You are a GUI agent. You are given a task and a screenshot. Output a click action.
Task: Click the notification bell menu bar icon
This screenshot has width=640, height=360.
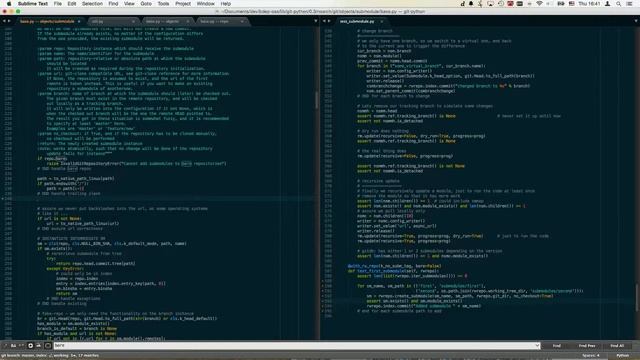471,4
